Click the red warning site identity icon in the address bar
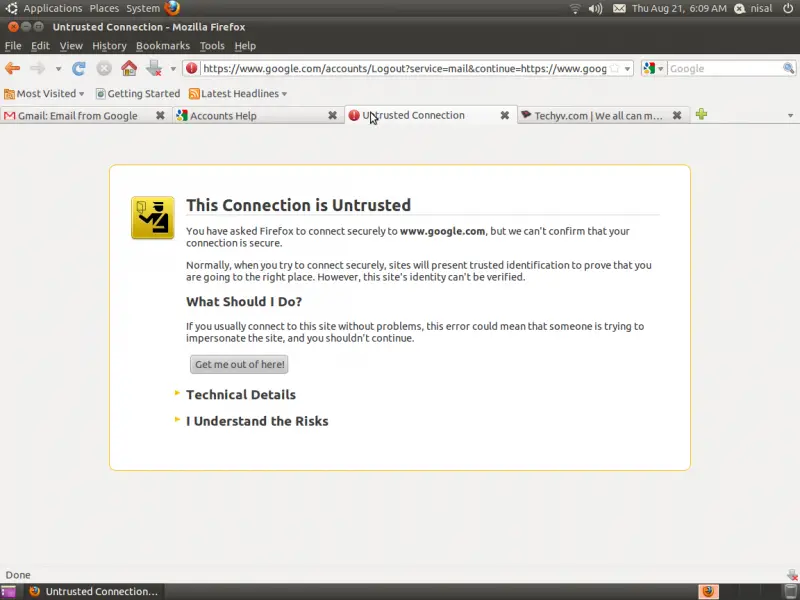Viewport: 800px width, 600px height. coord(192,68)
